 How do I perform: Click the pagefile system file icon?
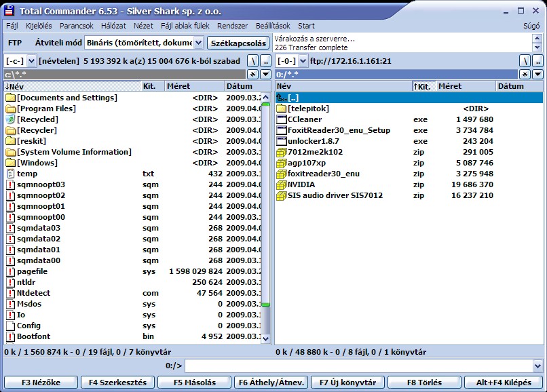coord(11,271)
